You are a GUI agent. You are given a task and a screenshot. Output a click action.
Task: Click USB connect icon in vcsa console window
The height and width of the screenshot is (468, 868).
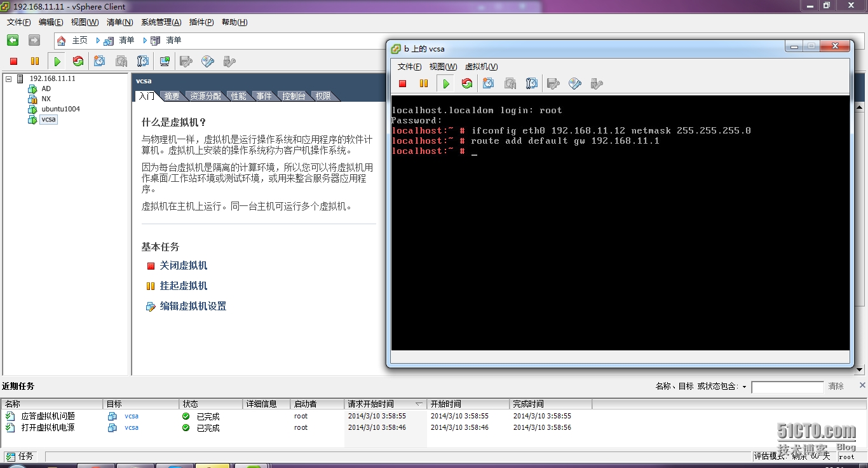(x=597, y=83)
